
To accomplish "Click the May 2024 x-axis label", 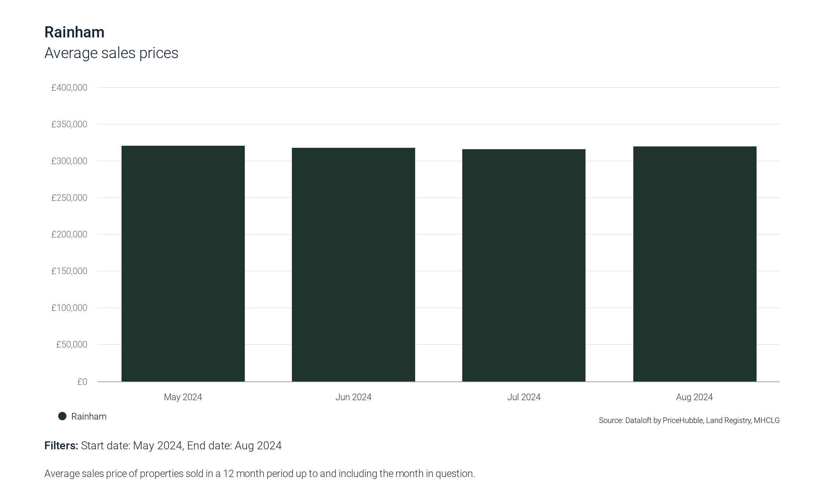I will 183,397.
